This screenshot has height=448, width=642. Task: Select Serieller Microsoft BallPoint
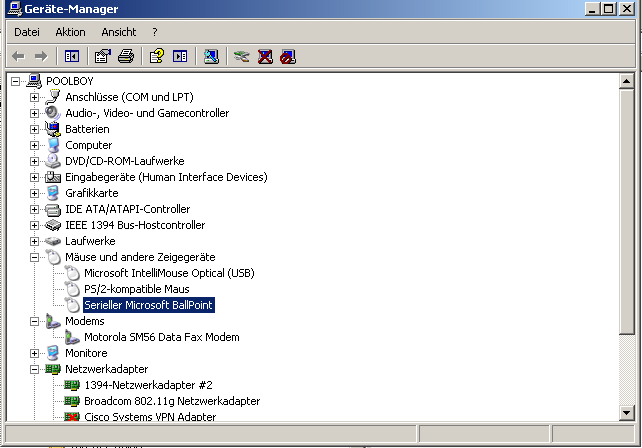click(149, 305)
